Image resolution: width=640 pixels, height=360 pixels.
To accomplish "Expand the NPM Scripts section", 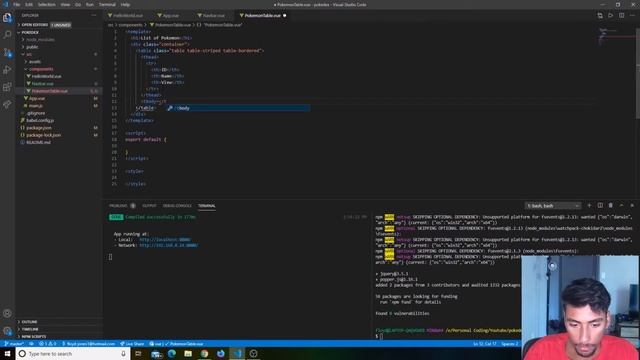I will [x=33, y=336].
